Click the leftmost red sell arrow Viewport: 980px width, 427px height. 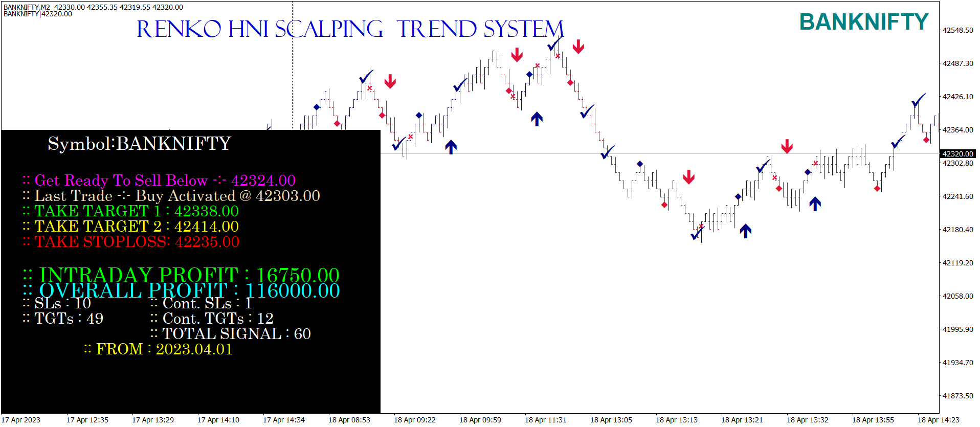coord(390,81)
